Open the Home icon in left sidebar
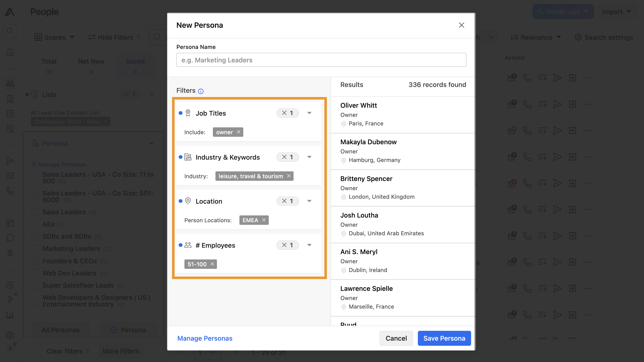The width and height of the screenshot is (644, 362). [10, 52]
